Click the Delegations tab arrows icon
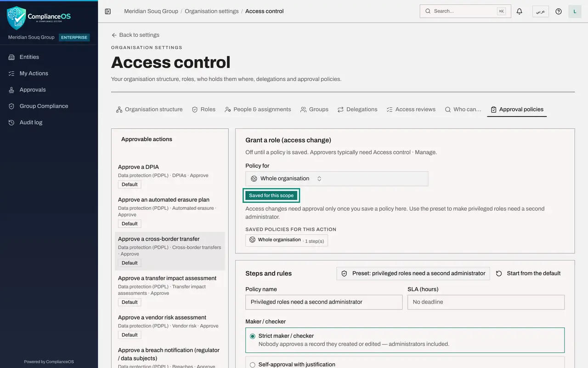The height and width of the screenshot is (368, 588). [x=340, y=109]
